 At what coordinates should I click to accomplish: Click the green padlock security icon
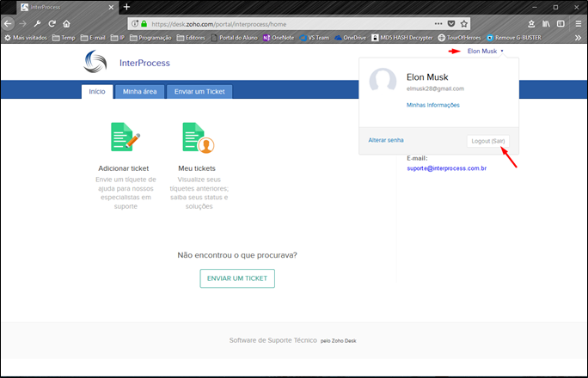point(144,23)
